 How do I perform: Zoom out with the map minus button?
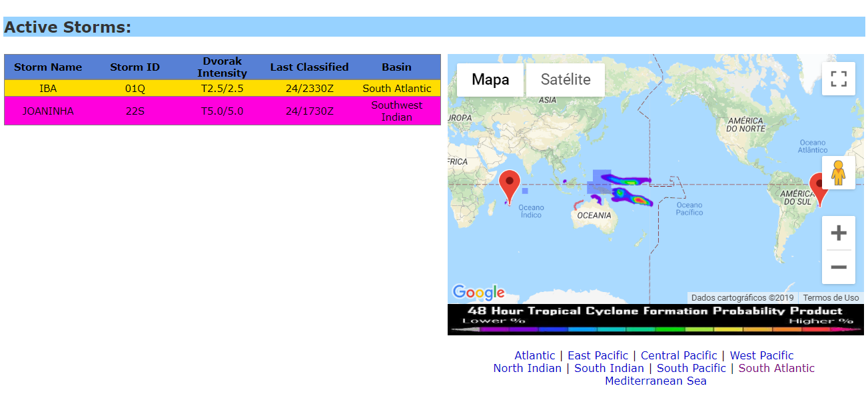[x=839, y=267]
